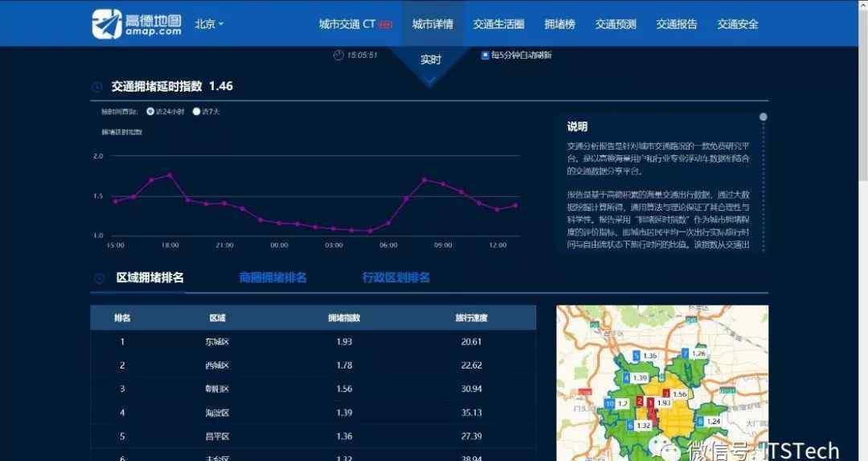
Task: Click the 1.93 congestion index value
Action: [344, 342]
